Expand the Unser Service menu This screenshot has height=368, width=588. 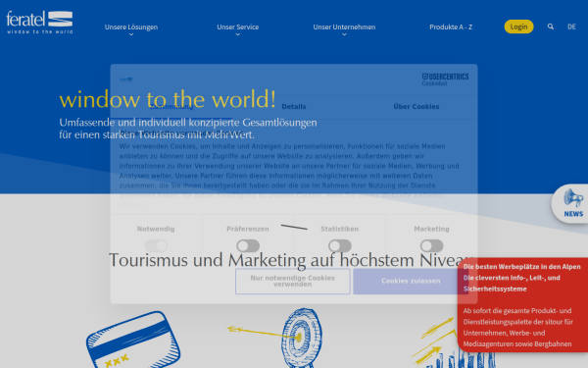[x=238, y=28]
